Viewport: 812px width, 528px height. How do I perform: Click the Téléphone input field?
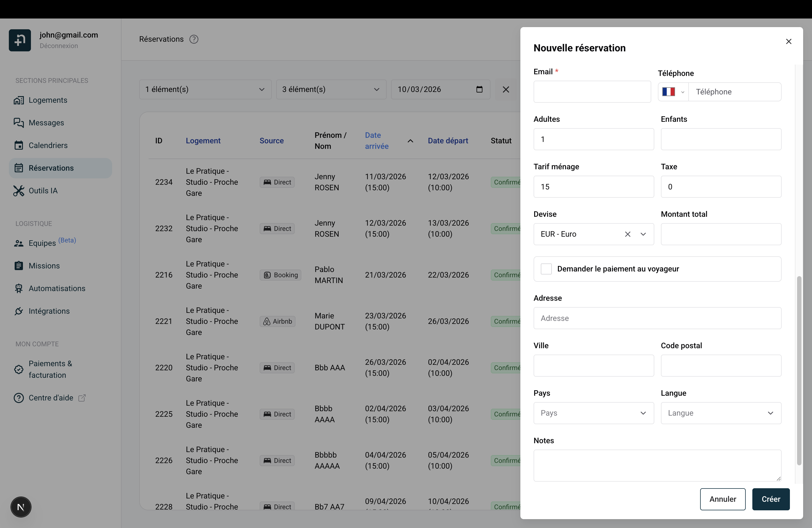[x=735, y=92]
